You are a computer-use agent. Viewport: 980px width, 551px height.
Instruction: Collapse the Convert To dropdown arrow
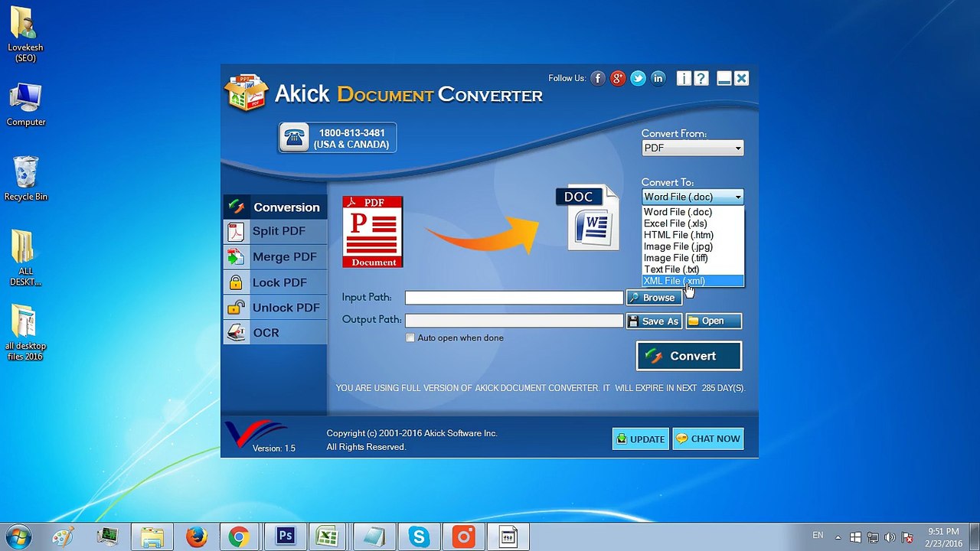[x=738, y=197]
